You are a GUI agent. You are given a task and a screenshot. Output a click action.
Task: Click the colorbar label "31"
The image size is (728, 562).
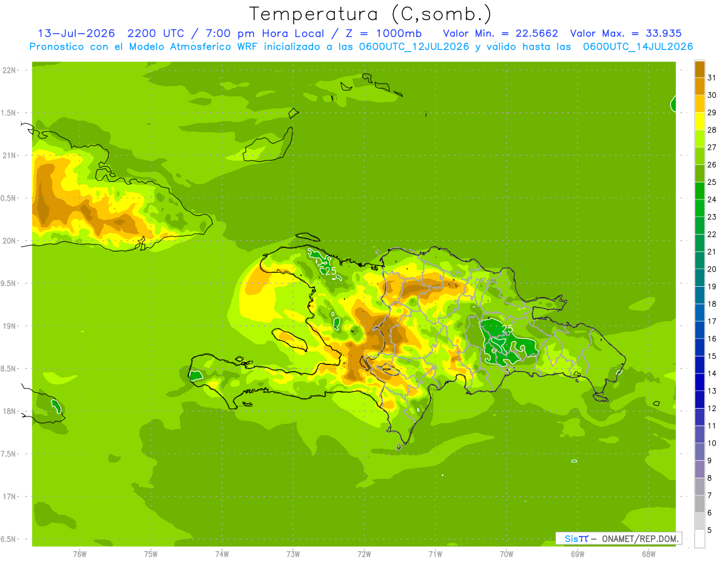click(x=712, y=78)
